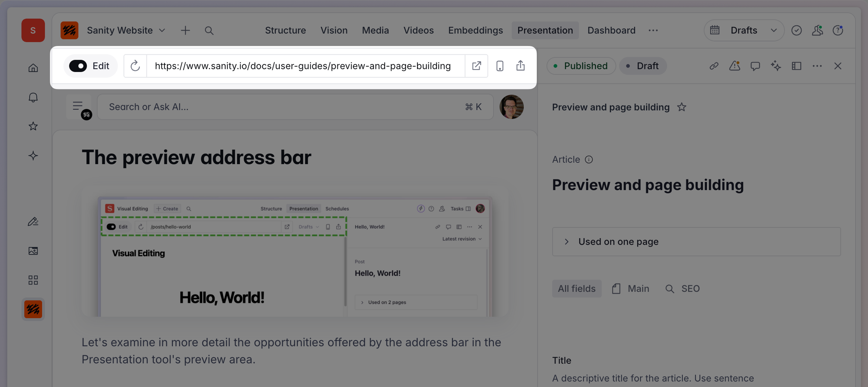Click the sparkle AI icon in sidebar
The width and height of the screenshot is (868, 387).
pyautogui.click(x=33, y=156)
